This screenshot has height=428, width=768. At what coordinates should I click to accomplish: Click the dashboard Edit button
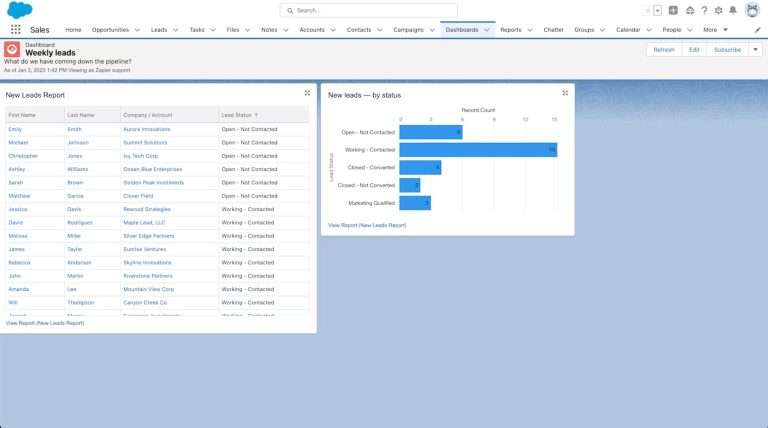point(694,49)
